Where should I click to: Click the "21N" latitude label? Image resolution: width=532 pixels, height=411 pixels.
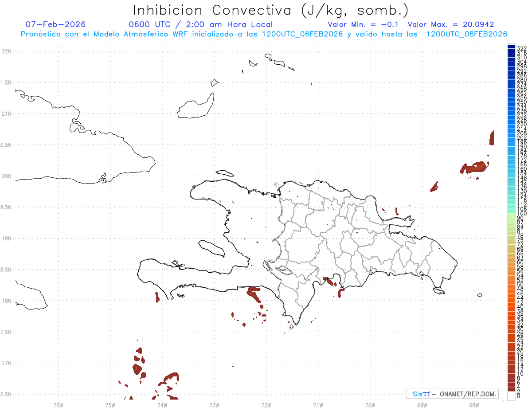(7, 114)
